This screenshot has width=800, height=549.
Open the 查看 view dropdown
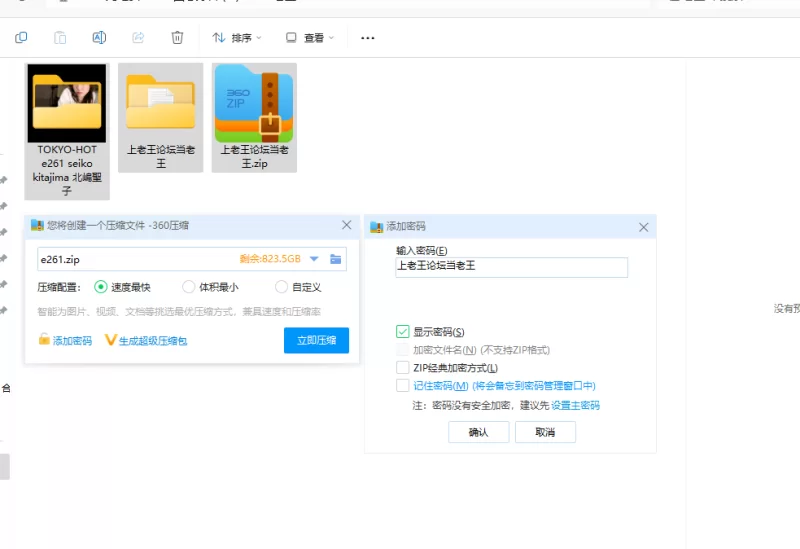coord(310,38)
